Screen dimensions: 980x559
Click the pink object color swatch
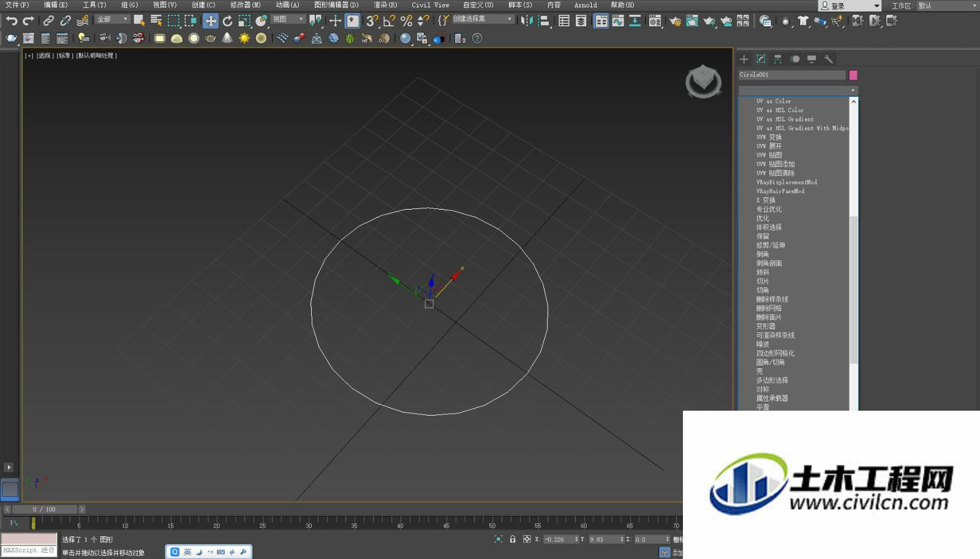[x=853, y=75]
